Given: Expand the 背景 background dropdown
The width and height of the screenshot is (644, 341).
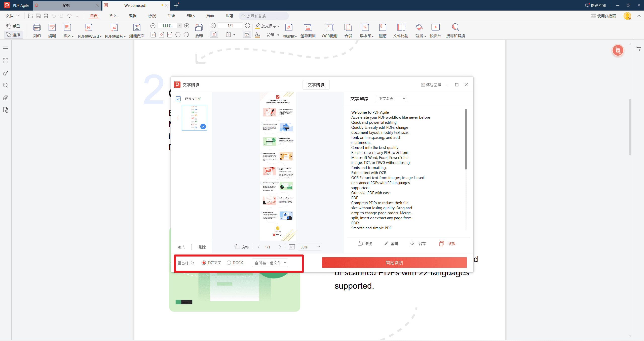Looking at the screenshot, I should pyautogui.click(x=425, y=36).
